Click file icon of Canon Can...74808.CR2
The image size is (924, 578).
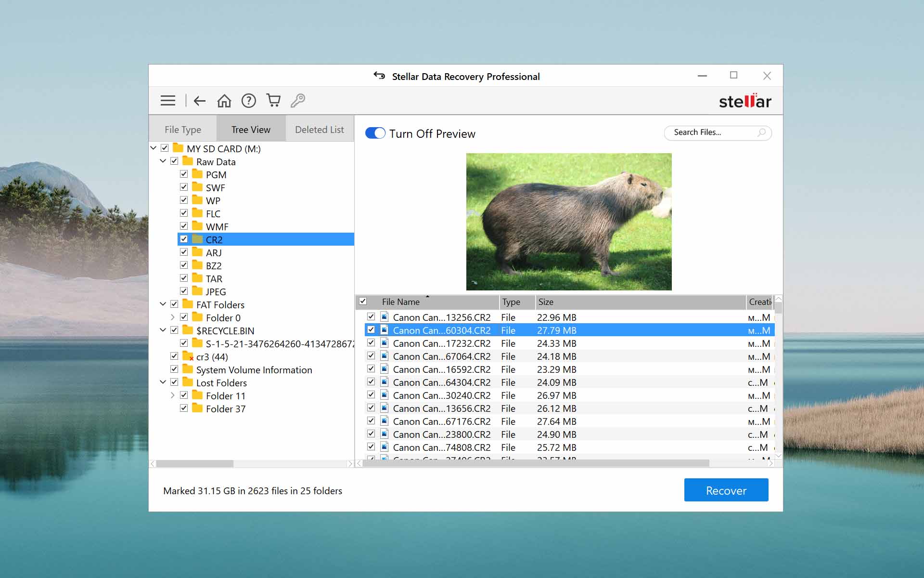[x=385, y=447]
